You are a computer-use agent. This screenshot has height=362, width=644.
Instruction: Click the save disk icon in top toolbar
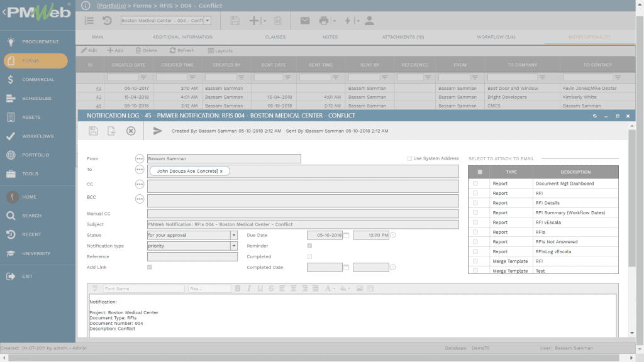[x=235, y=21]
